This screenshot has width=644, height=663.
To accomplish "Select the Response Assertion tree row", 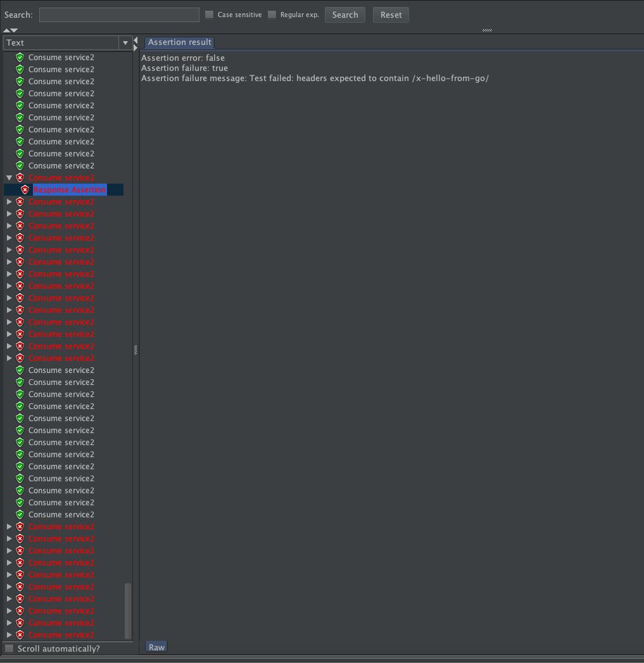I will (x=70, y=190).
